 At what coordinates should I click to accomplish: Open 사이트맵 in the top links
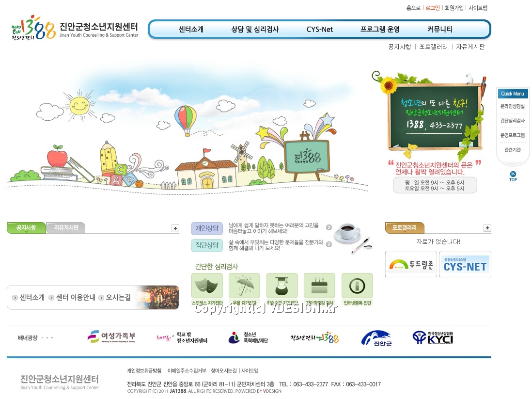pos(478,8)
